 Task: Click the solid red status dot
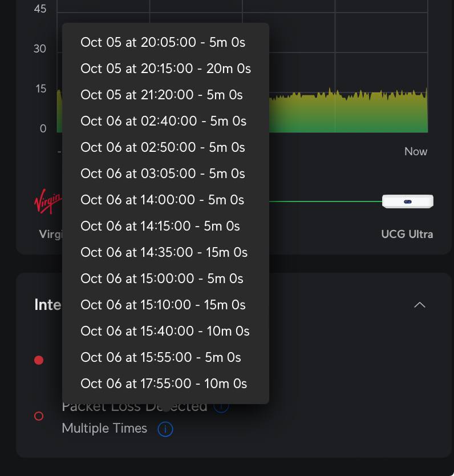39,360
